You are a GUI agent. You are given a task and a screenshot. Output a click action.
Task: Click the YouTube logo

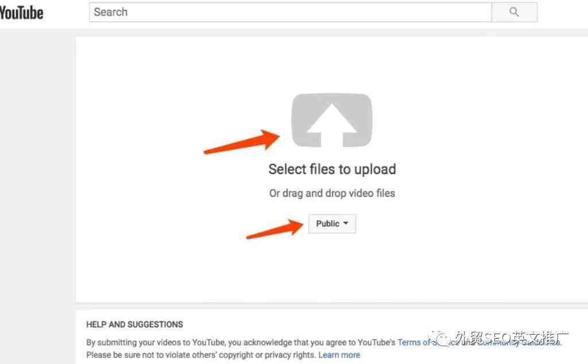[x=21, y=13]
